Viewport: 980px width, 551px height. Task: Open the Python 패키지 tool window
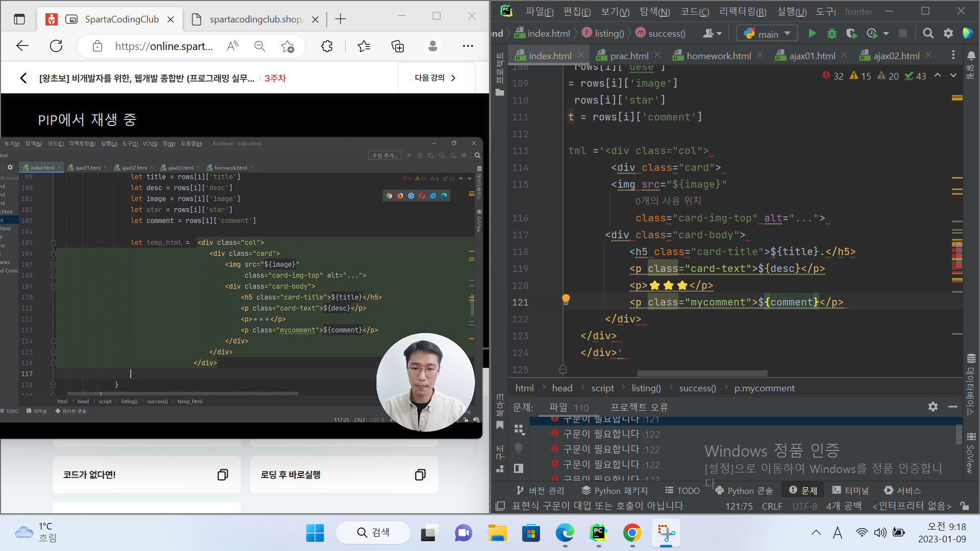coord(615,490)
